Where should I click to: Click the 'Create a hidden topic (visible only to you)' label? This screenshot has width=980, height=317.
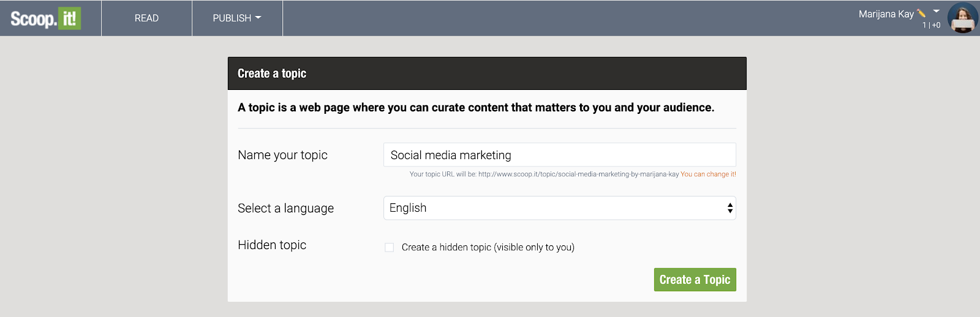tap(488, 247)
